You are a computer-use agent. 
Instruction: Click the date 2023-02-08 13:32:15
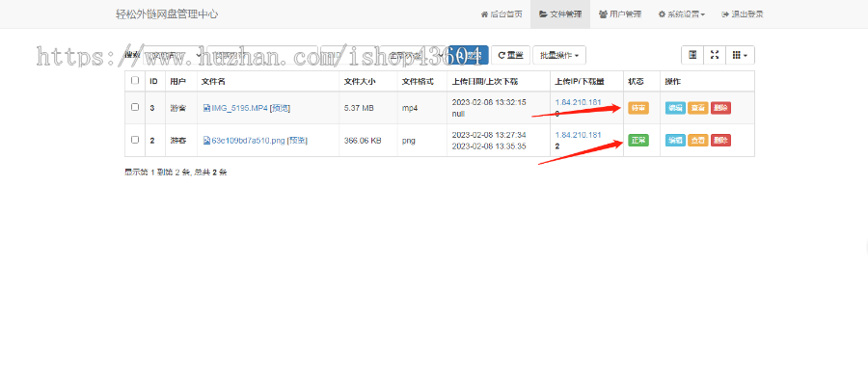pos(489,102)
